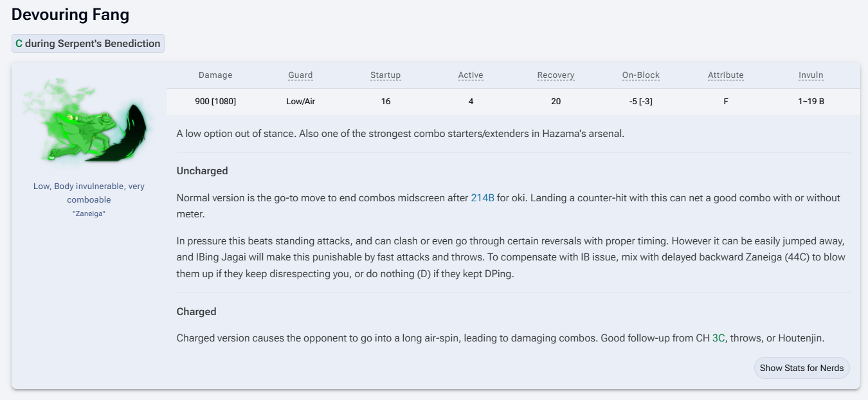Viewport: 868px width, 400px height.
Task: Click the Guard column header
Action: coord(300,75)
